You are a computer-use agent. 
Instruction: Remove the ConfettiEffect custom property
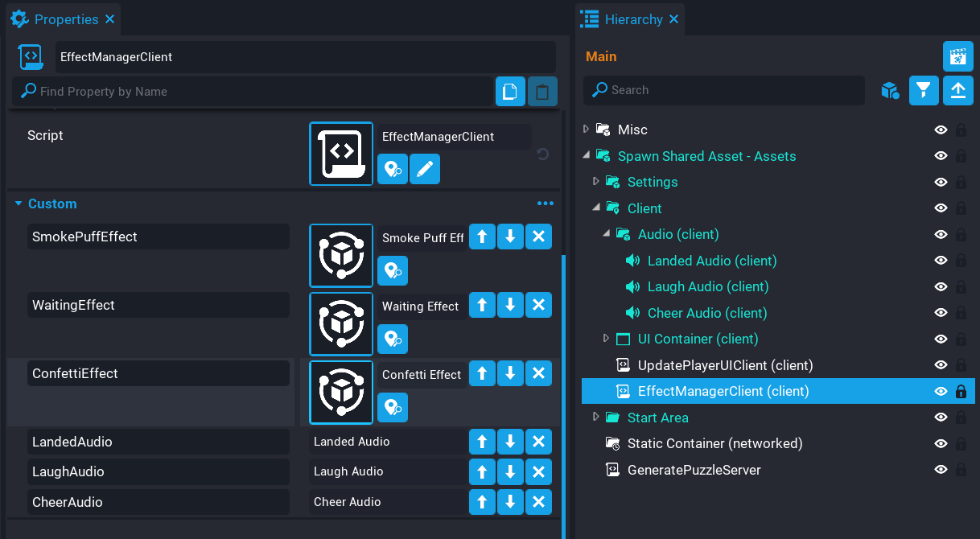click(x=539, y=373)
